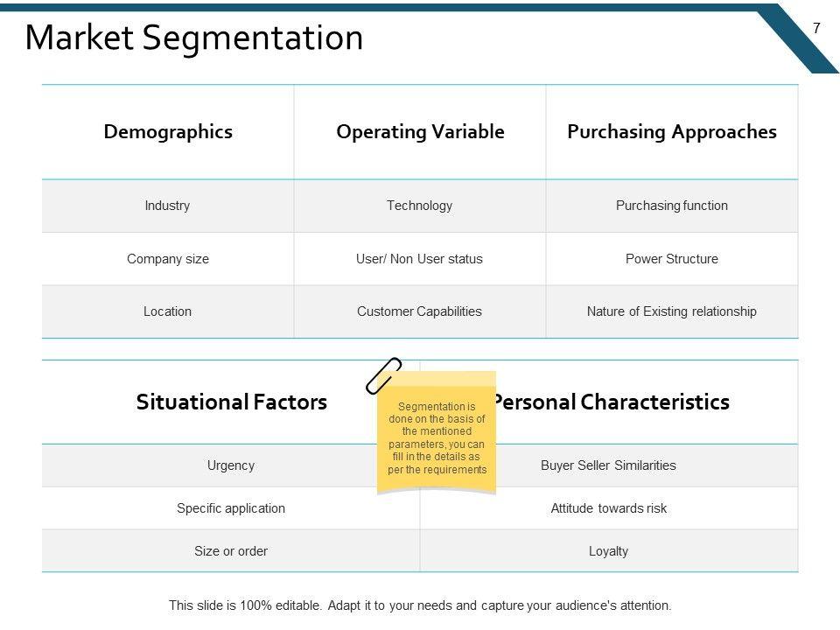Select the User/ Non User status cell
The width and height of the screenshot is (840, 630).
(x=420, y=259)
